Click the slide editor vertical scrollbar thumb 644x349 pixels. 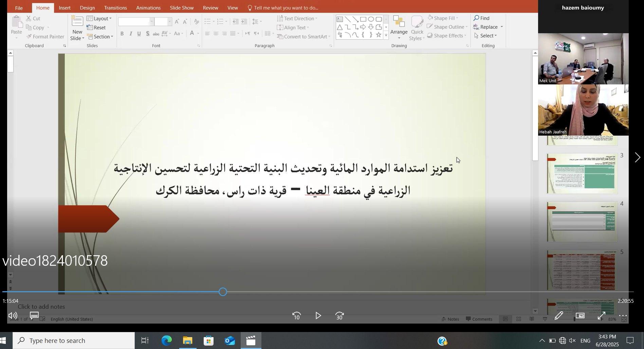click(x=535, y=108)
